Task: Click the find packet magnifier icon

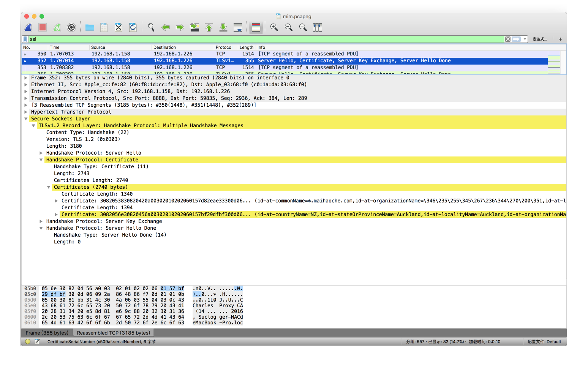Action: [151, 27]
